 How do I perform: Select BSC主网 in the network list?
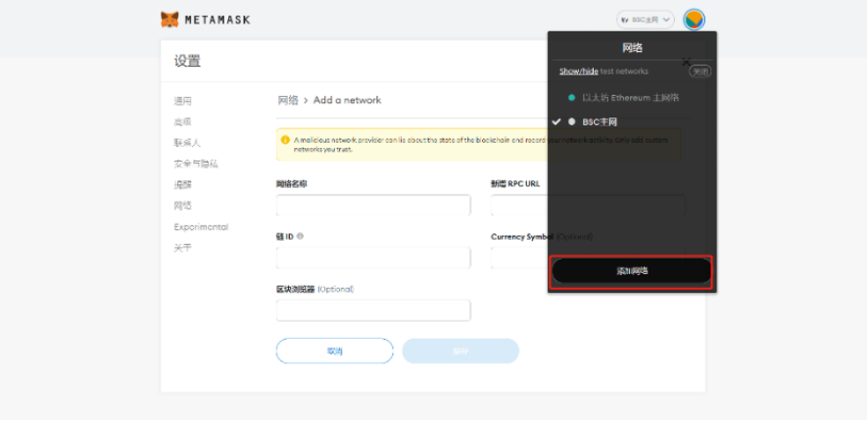[x=600, y=121]
